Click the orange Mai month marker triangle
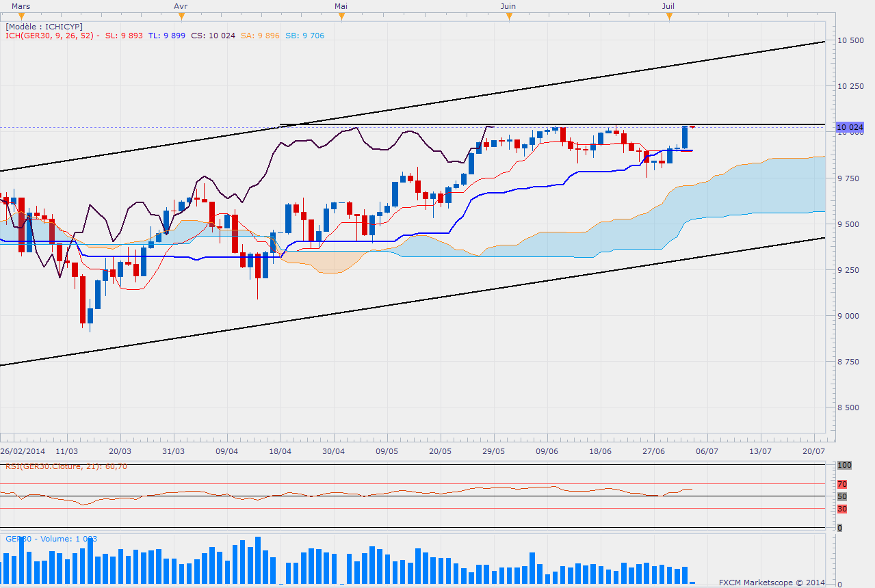This screenshot has width=875, height=588. click(341, 16)
